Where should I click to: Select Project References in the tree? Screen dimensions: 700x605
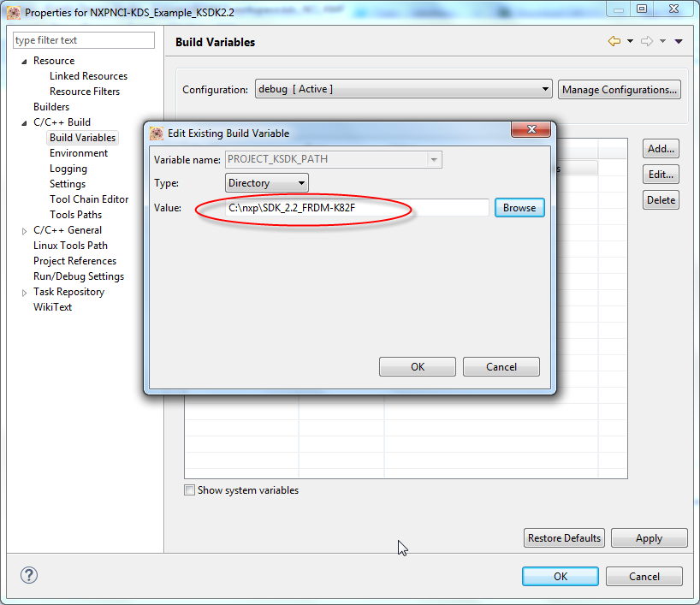pos(74,261)
